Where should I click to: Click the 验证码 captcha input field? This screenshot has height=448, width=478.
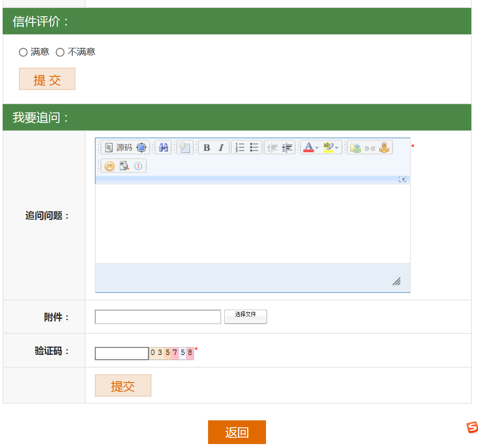pyautogui.click(x=122, y=354)
